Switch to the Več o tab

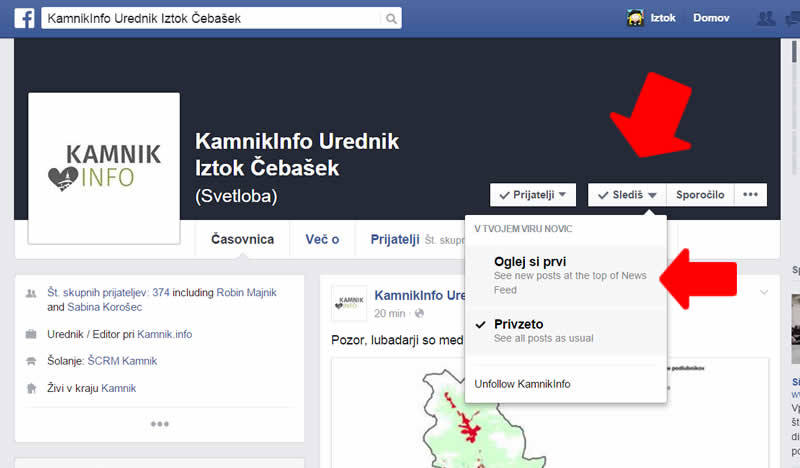point(322,239)
